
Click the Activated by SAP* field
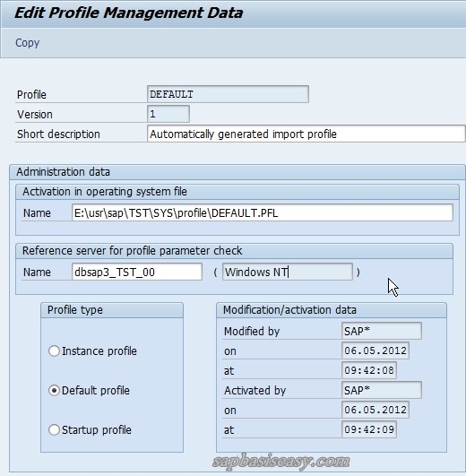(382, 390)
